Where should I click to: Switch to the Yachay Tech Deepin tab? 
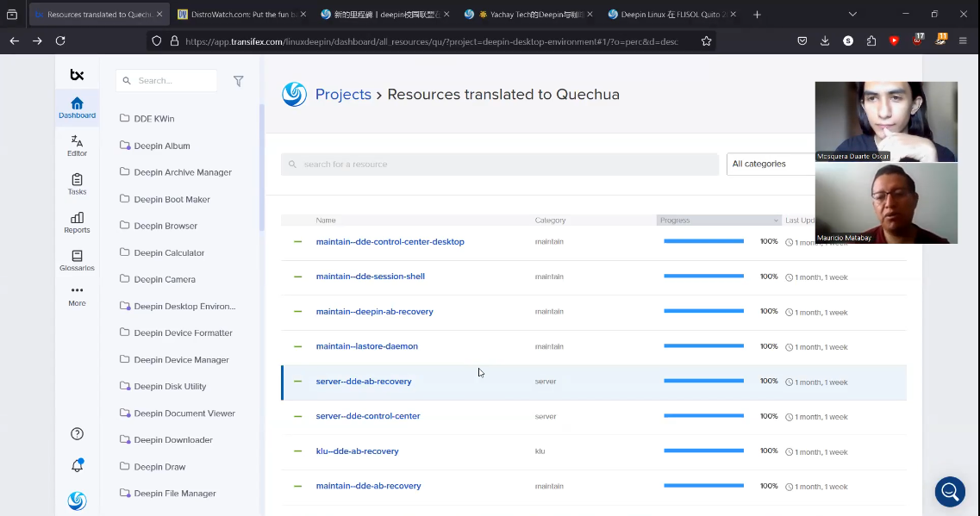point(528,15)
